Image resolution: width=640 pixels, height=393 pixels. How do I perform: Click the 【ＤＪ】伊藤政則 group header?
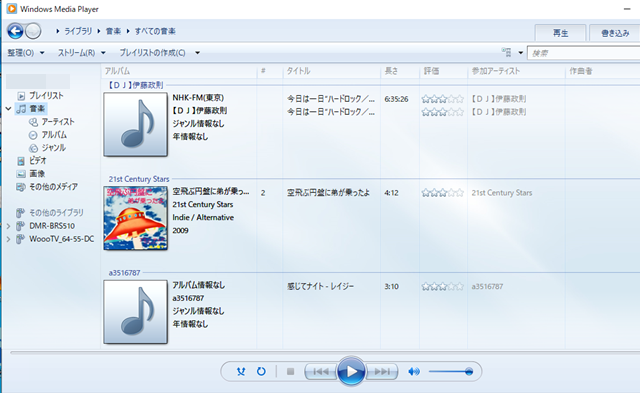(x=136, y=85)
